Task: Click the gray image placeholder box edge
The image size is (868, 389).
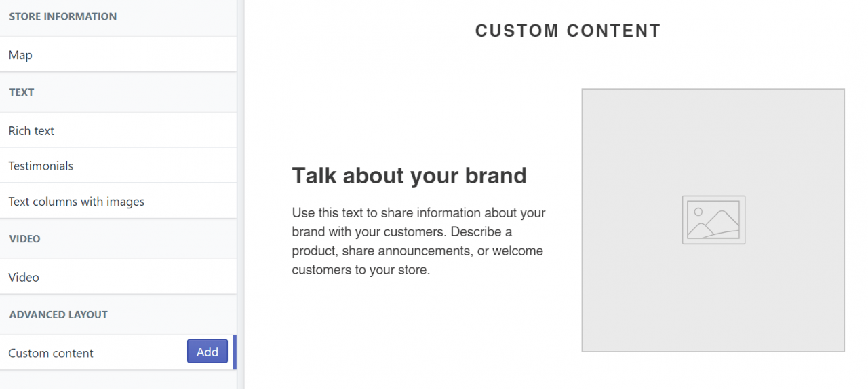Action: pos(583,220)
